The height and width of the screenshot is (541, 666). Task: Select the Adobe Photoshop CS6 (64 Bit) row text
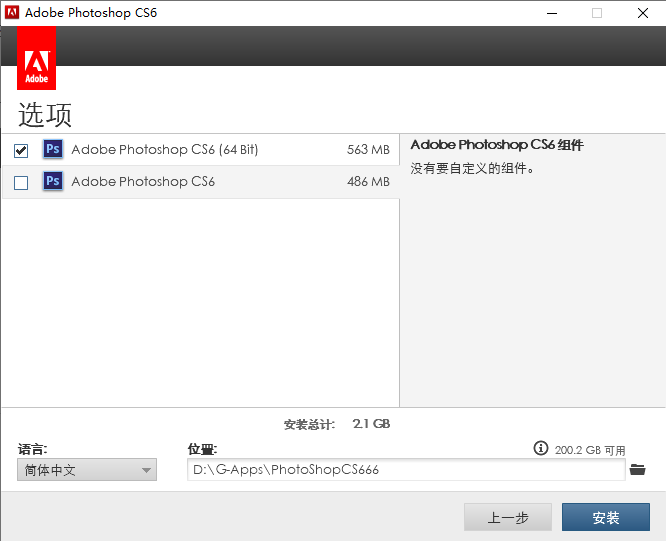pyautogui.click(x=165, y=149)
